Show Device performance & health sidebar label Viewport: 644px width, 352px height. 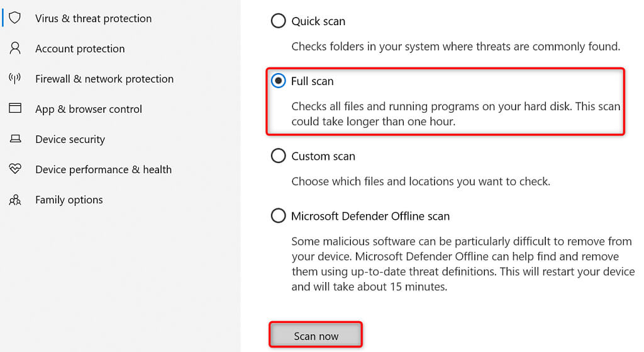click(103, 169)
